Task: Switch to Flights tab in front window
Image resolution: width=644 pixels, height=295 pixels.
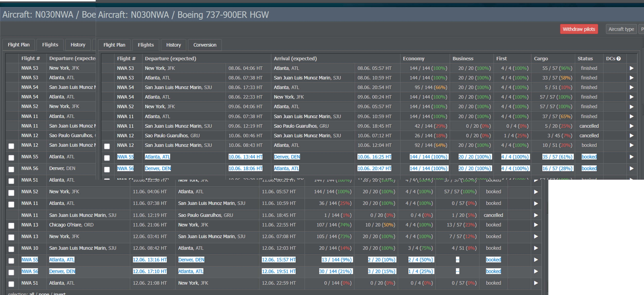Action: [146, 45]
